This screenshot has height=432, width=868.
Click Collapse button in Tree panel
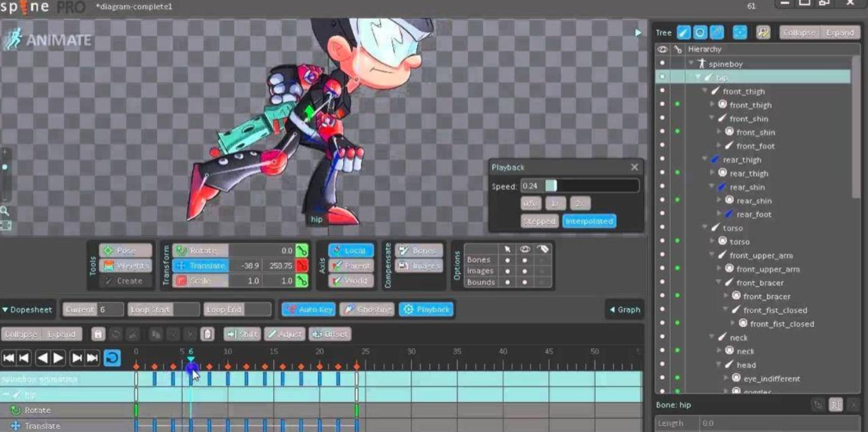(x=800, y=33)
